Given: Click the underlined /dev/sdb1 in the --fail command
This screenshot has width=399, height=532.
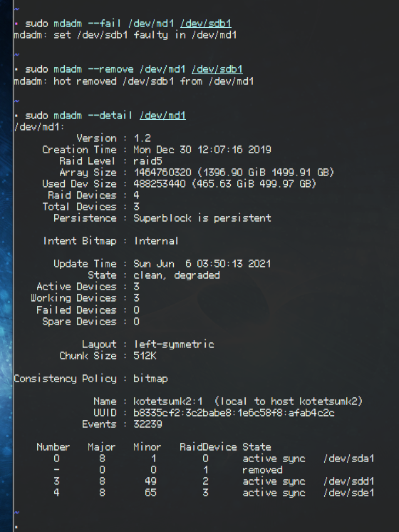Looking at the screenshot, I should [206, 24].
